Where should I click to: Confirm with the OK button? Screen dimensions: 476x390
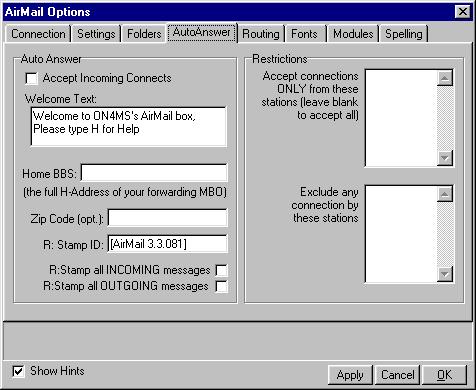(445, 375)
